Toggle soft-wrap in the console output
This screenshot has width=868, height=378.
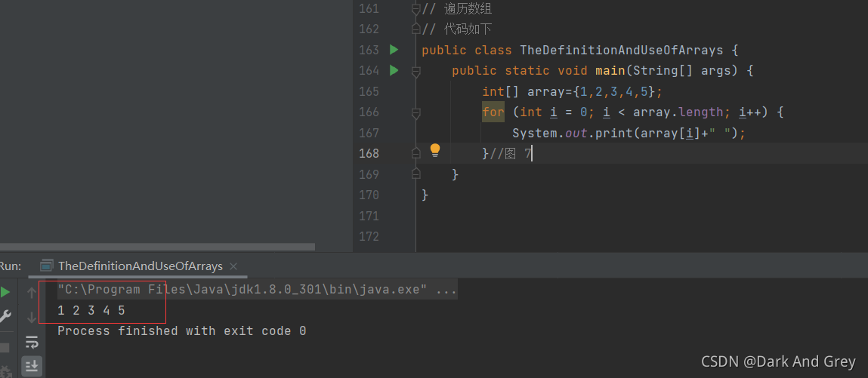click(32, 342)
